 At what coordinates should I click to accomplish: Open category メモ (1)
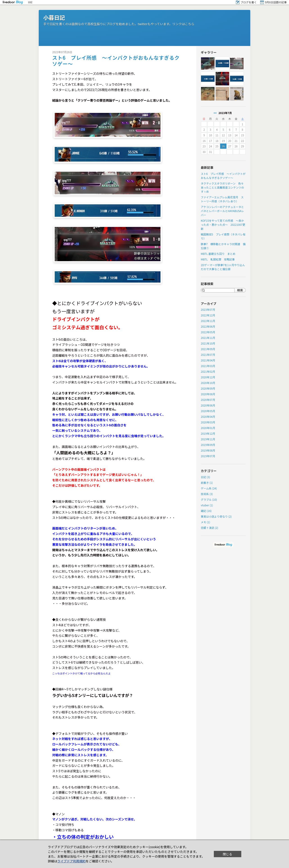click(x=205, y=522)
